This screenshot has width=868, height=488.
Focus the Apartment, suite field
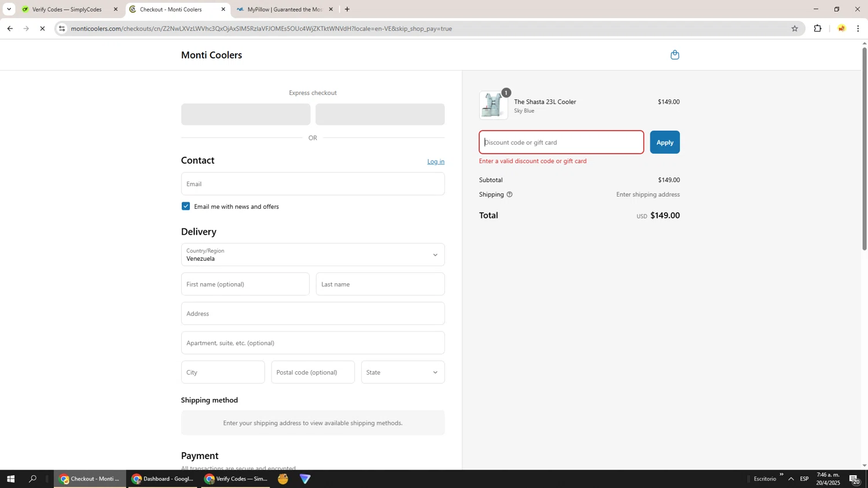(x=312, y=343)
